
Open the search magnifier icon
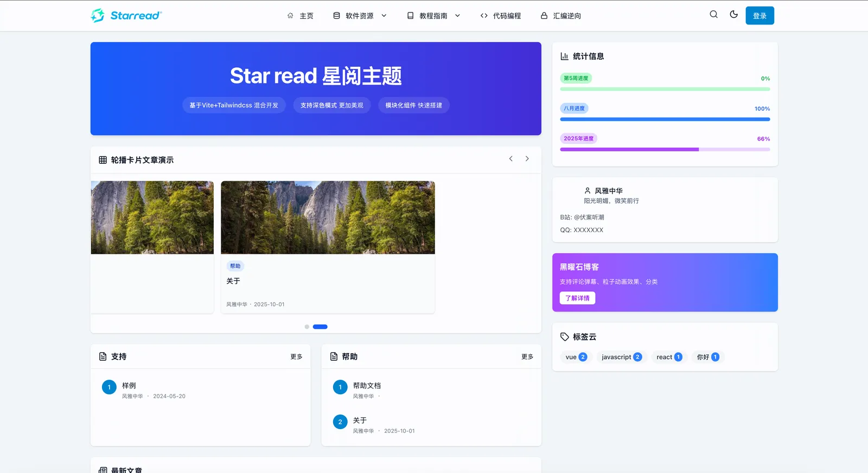pos(713,15)
